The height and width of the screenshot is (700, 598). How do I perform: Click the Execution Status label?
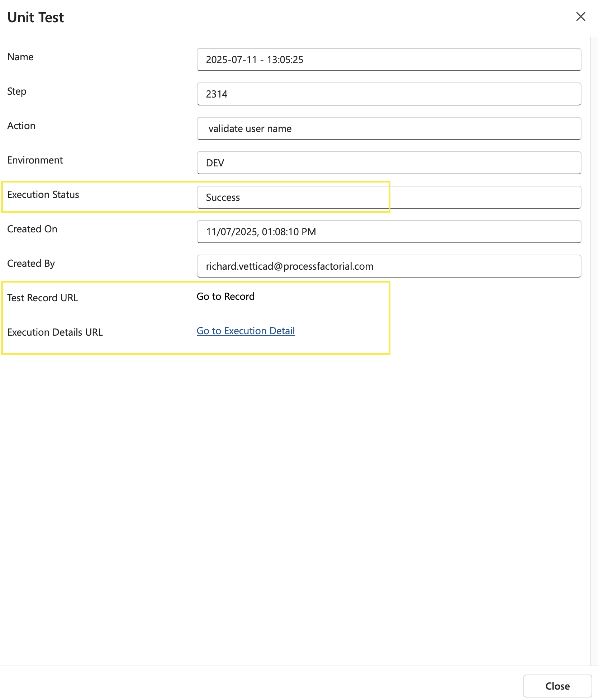[43, 195]
